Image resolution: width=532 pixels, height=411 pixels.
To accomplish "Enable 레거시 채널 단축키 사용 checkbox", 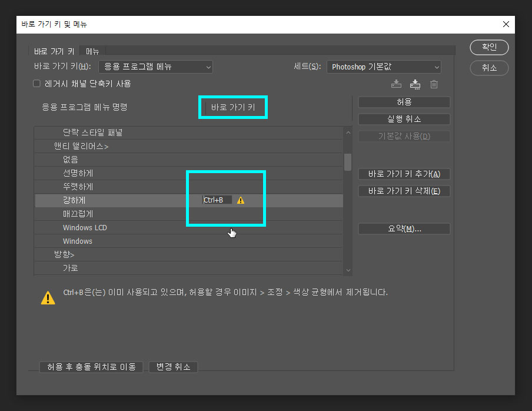I will click(x=36, y=84).
